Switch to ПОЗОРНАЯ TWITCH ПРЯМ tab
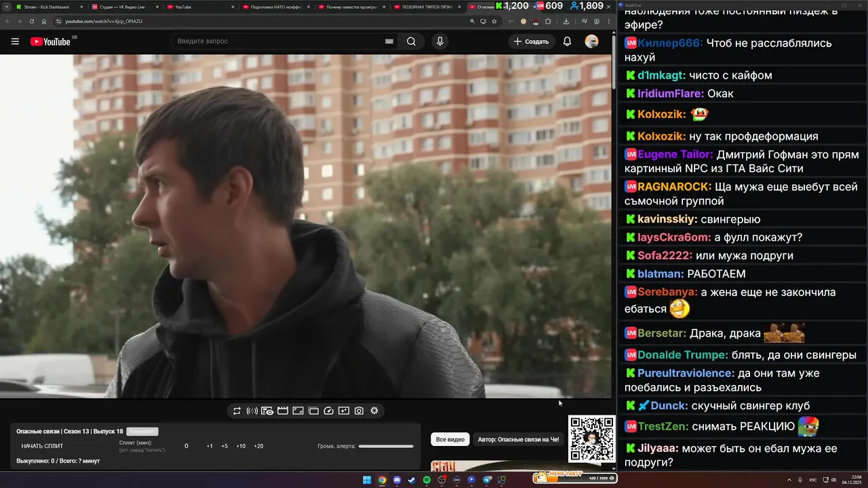This screenshot has width=868, height=488. pos(426,7)
